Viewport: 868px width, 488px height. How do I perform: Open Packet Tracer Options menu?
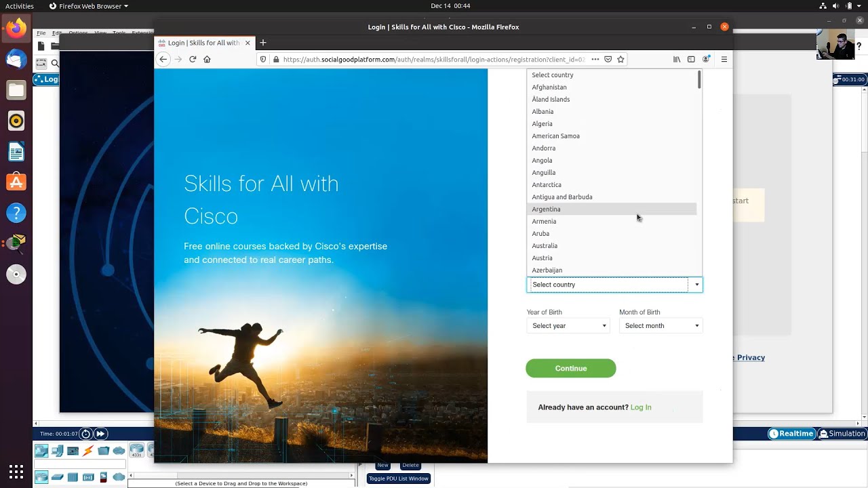pyautogui.click(x=78, y=33)
